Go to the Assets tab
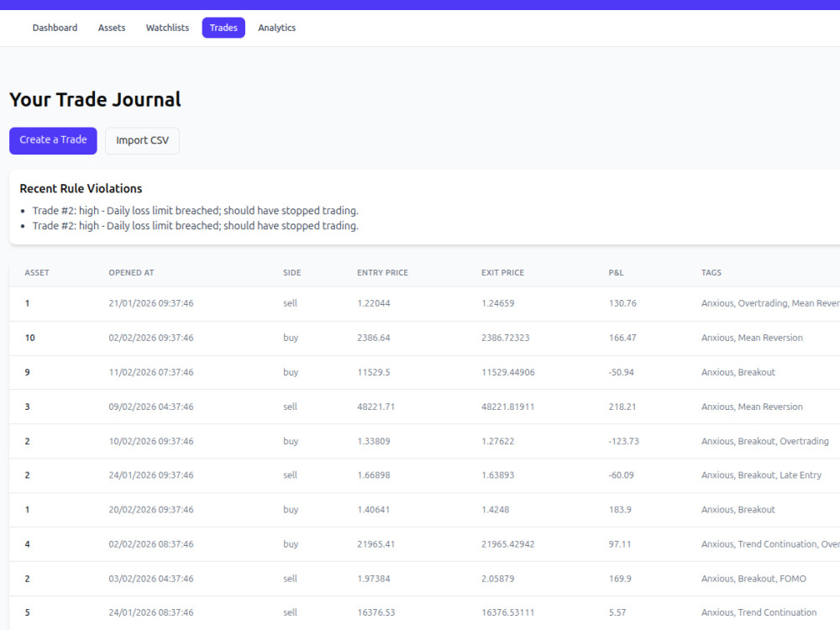 point(112,28)
